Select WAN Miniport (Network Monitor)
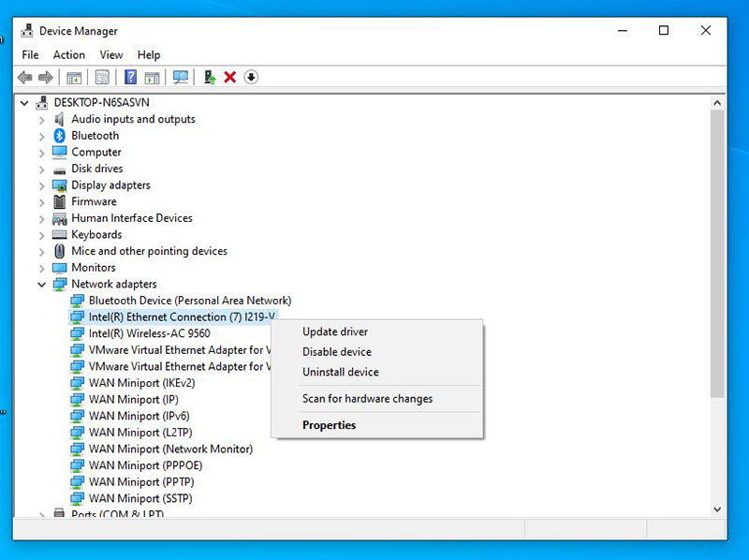The width and height of the screenshot is (749, 560). 170,449
